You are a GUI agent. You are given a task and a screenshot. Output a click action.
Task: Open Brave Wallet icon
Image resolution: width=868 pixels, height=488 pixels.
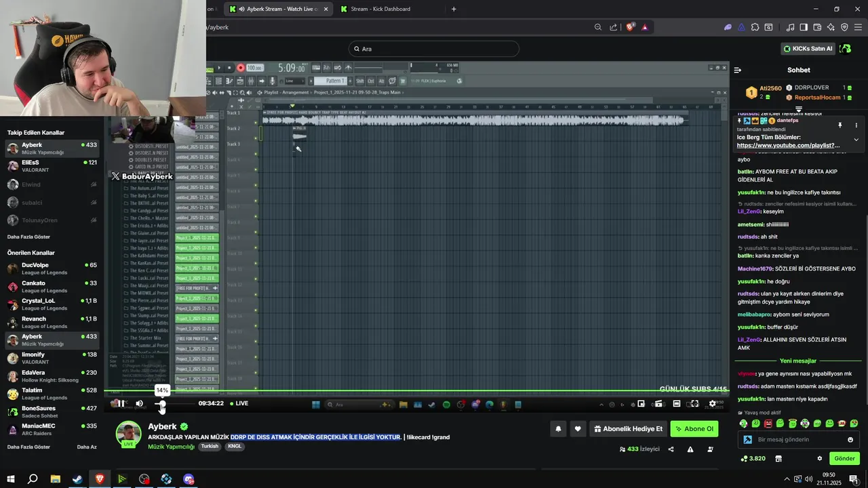click(817, 27)
